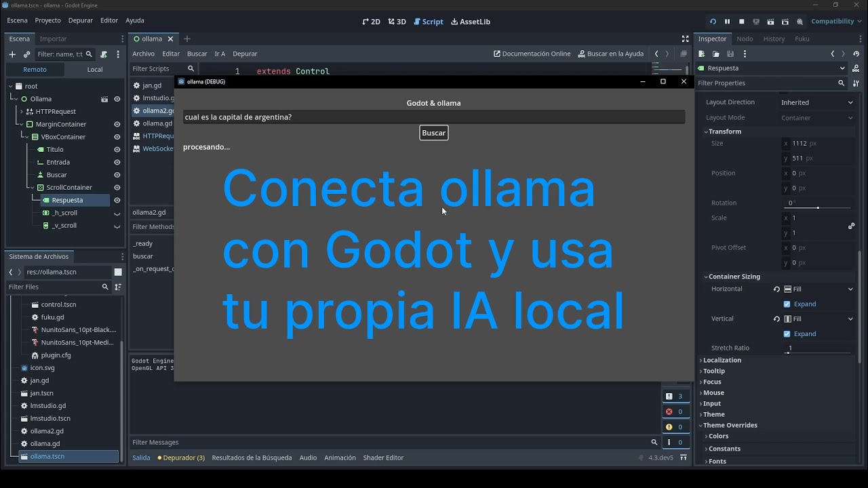Image resolution: width=868 pixels, height=488 pixels.
Task: Switch to the Nodo tab
Action: point(745,39)
